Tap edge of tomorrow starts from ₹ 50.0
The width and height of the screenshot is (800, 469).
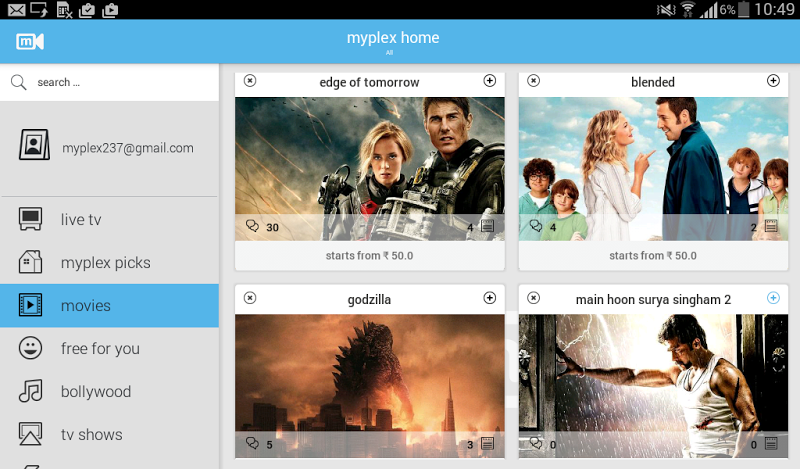point(369,256)
